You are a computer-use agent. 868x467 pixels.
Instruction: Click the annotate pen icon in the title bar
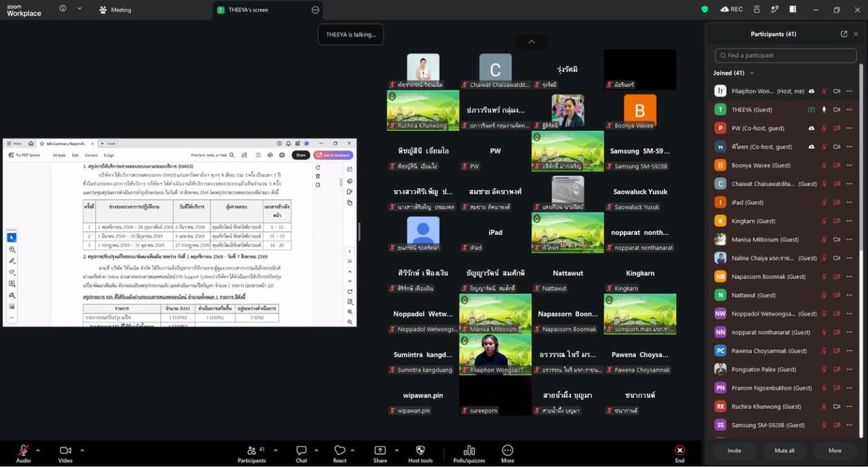pyautogui.click(x=774, y=10)
